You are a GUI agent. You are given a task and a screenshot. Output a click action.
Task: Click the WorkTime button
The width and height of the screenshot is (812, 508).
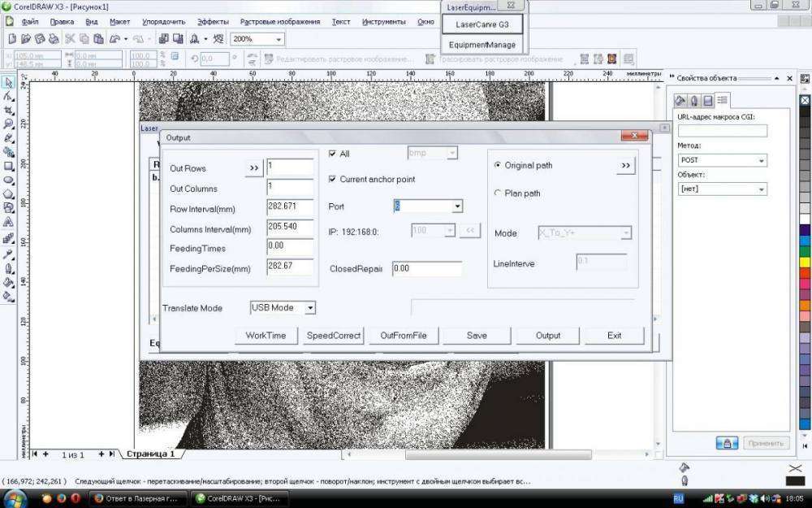tap(266, 335)
